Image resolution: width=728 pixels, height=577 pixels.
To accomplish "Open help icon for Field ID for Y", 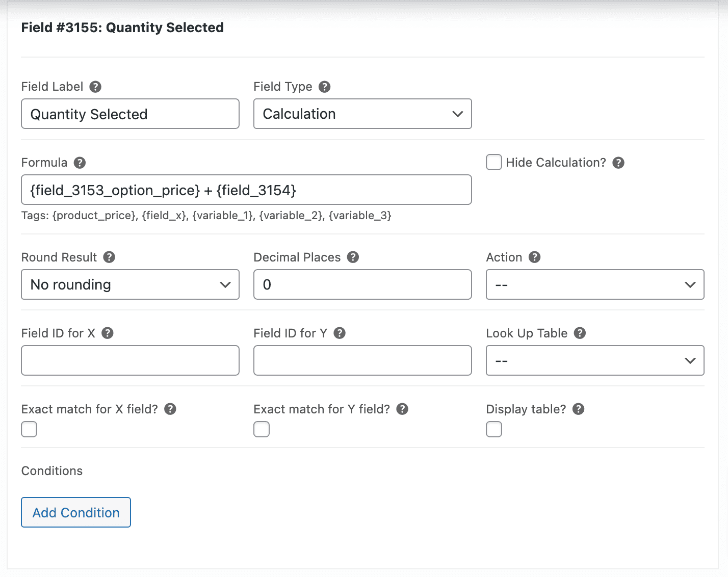I will tap(340, 333).
